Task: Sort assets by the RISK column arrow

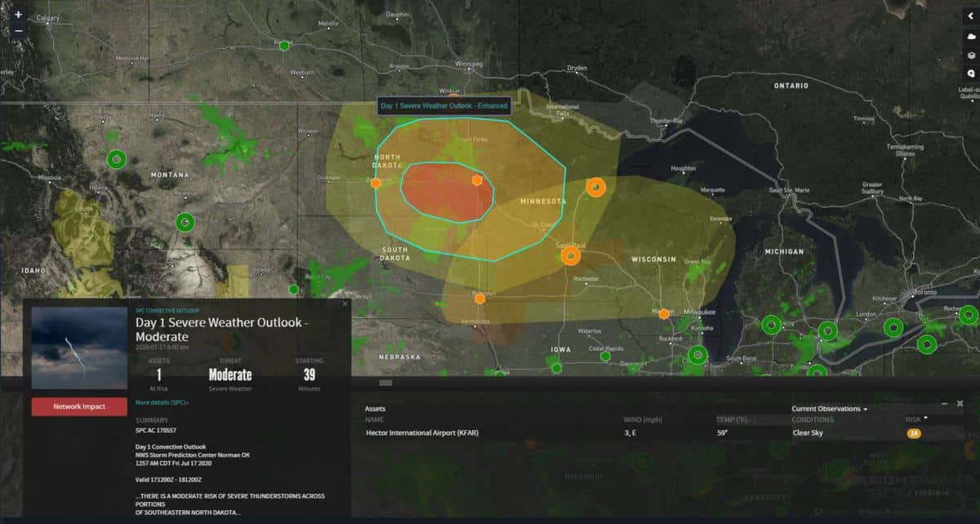Action: point(924,419)
